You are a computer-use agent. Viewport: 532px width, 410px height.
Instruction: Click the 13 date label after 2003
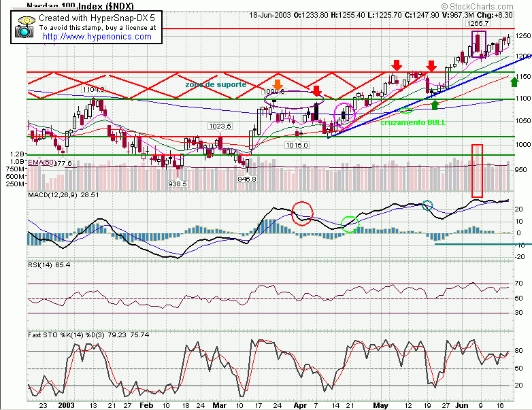click(93, 406)
